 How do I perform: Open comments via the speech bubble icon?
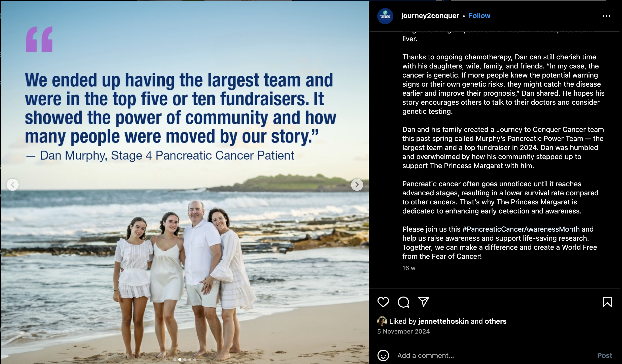coord(403,302)
